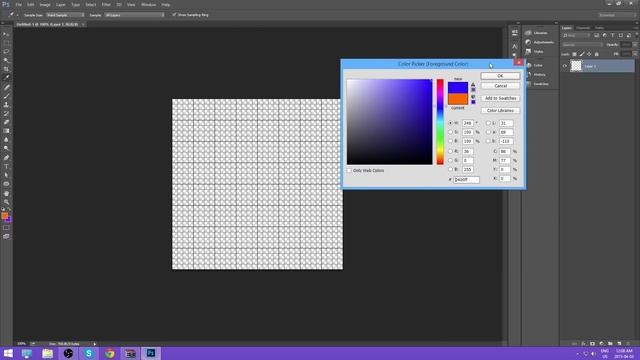This screenshot has height=360, width=640.
Task: Click the Layer 1 thumbnail
Action: [576, 66]
